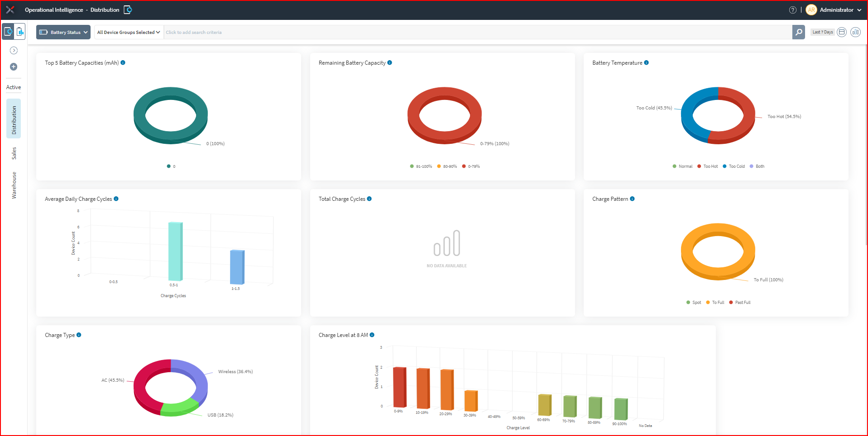Image resolution: width=868 pixels, height=436 pixels.
Task: Show info for Average Daily Charge Cycles
Action: coord(116,199)
